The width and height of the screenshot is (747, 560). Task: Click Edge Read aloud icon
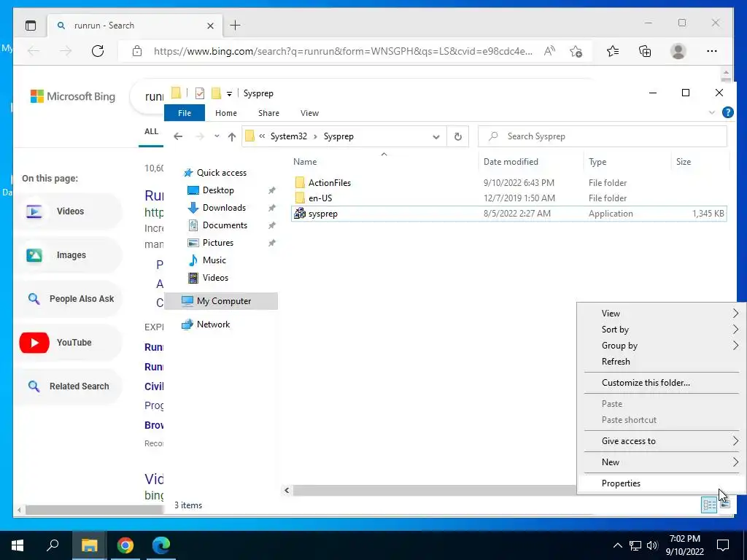[549, 51]
